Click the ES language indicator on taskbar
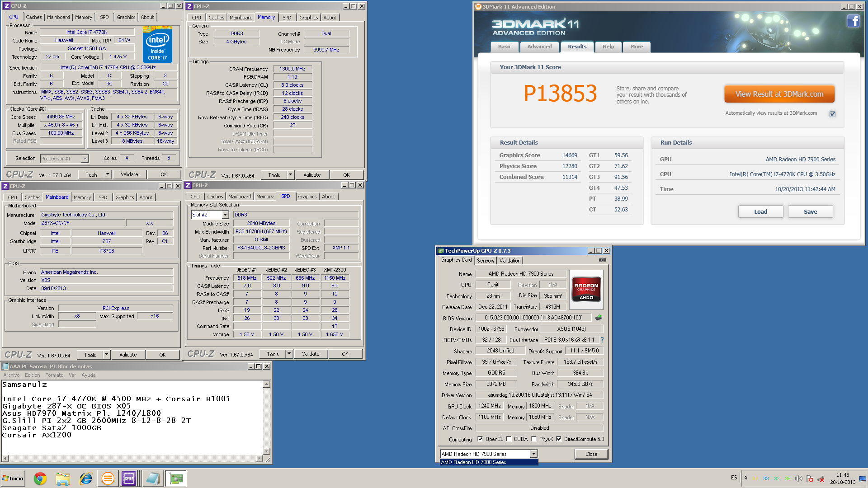Image resolution: width=868 pixels, height=488 pixels. [x=734, y=478]
